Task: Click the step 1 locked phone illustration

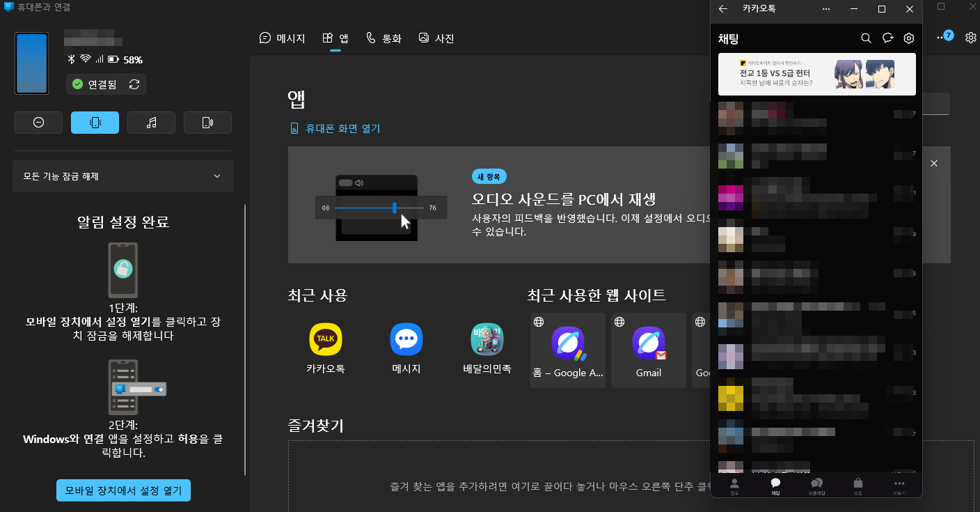Action: [122, 270]
